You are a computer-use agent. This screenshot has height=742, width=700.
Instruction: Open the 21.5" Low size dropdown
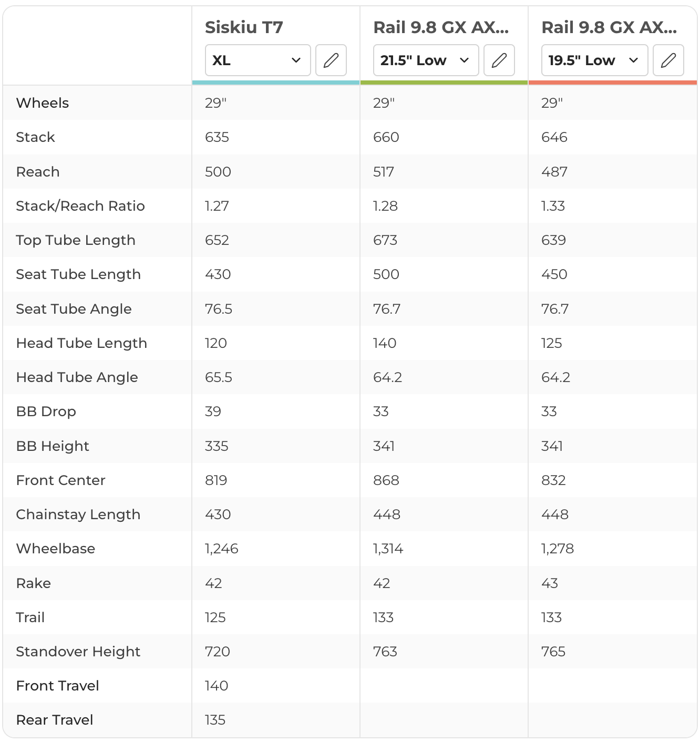click(x=426, y=60)
